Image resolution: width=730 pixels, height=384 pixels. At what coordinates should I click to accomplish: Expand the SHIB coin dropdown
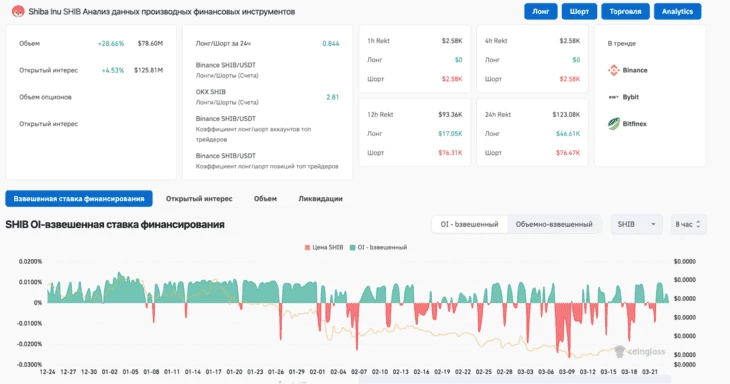[636, 224]
